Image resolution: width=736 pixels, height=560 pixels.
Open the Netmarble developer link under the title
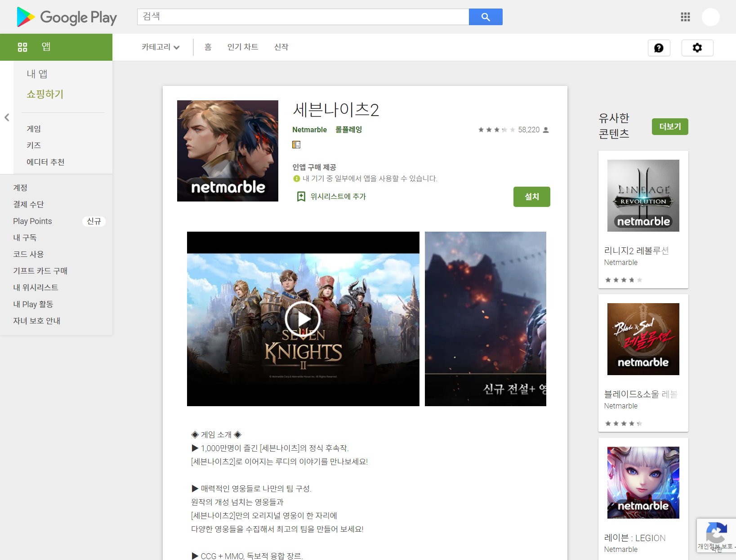pyautogui.click(x=309, y=130)
